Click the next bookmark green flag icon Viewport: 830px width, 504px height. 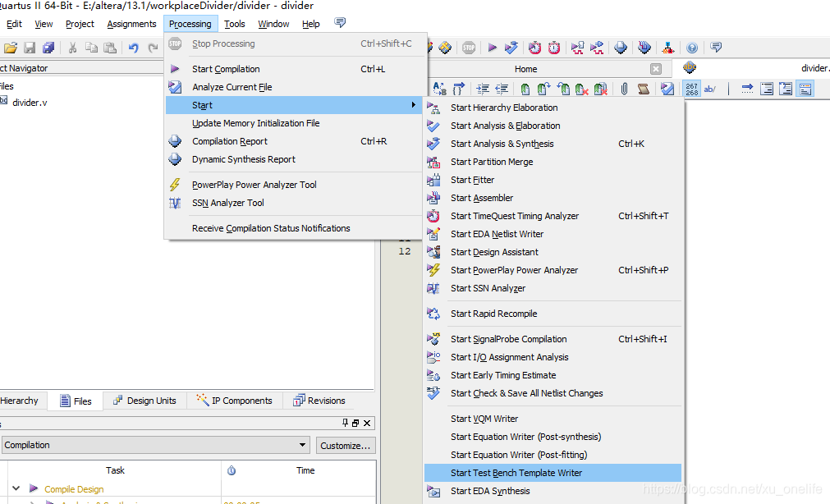pyautogui.click(x=543, y=89)
